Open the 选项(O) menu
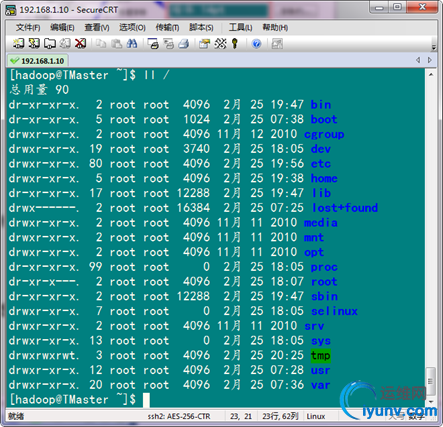 [132, 27]
